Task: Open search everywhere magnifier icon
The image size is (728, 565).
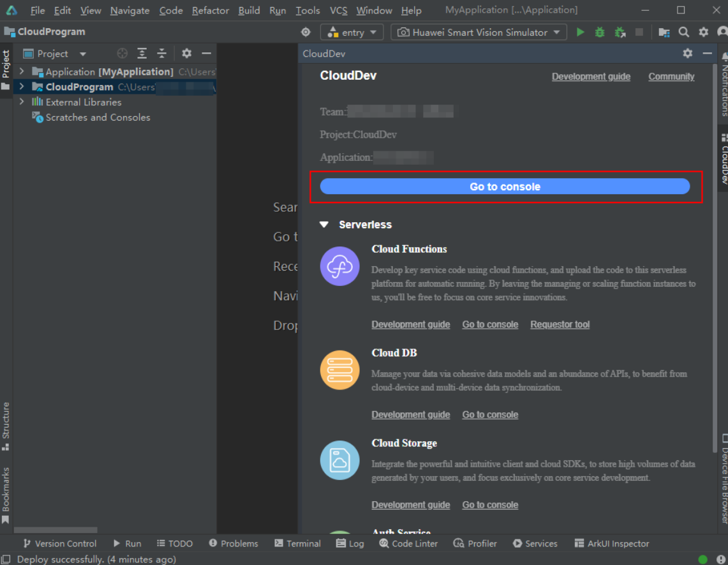Action: [683, 32]
